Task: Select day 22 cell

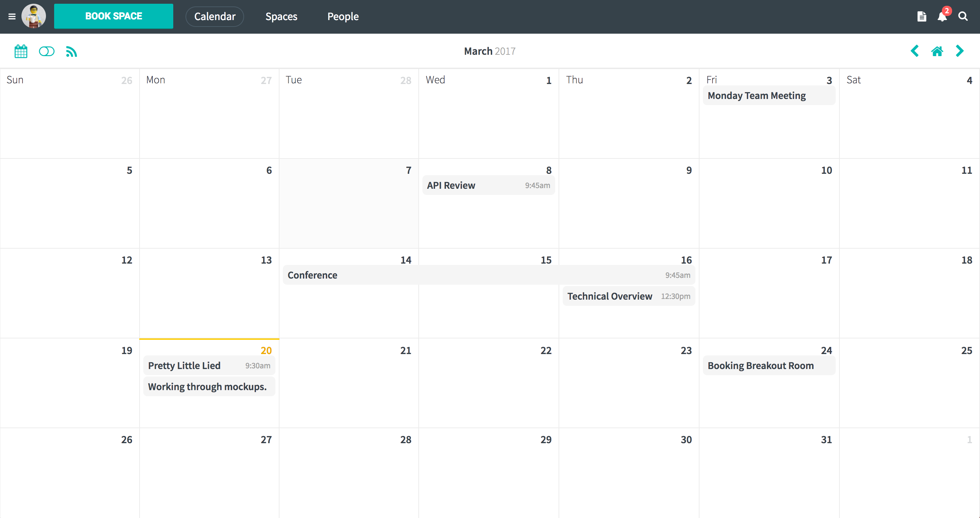Action: click(x=488, y=383)
